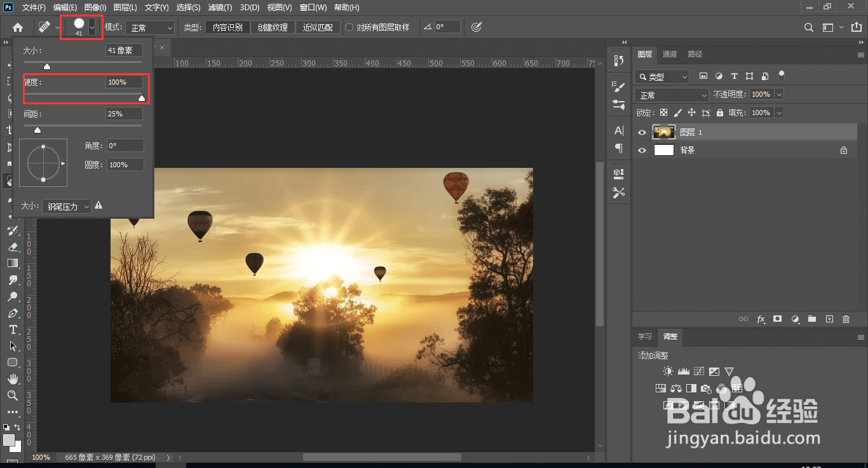Open the healing brush tool preset picker
The height and width of the screenshot is (468, 868).
47,27
